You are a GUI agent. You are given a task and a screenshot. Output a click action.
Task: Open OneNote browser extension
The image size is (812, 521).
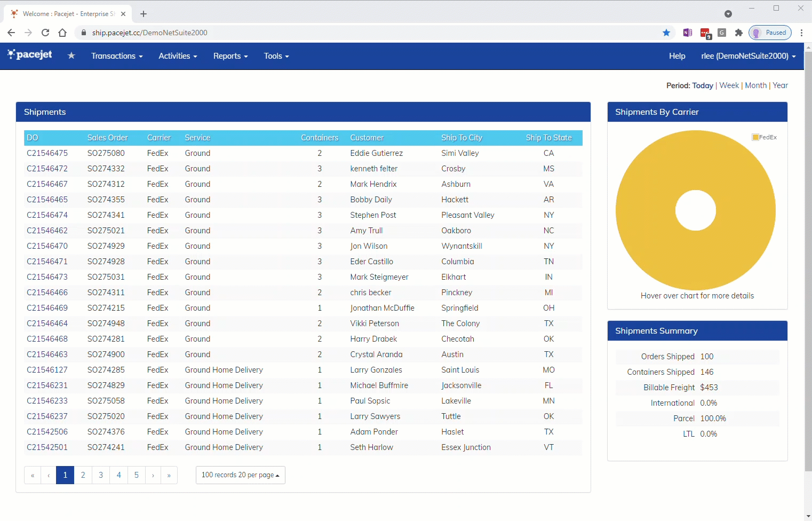[688, 33]
